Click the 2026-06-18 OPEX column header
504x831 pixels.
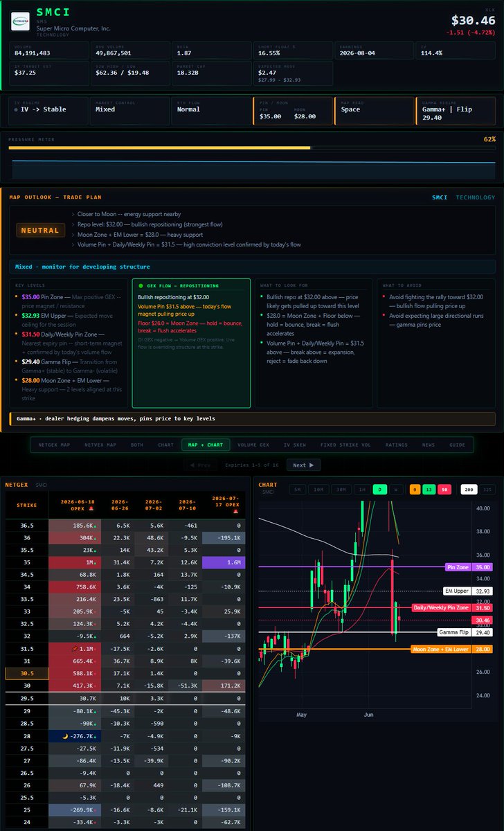coord(75,505)
